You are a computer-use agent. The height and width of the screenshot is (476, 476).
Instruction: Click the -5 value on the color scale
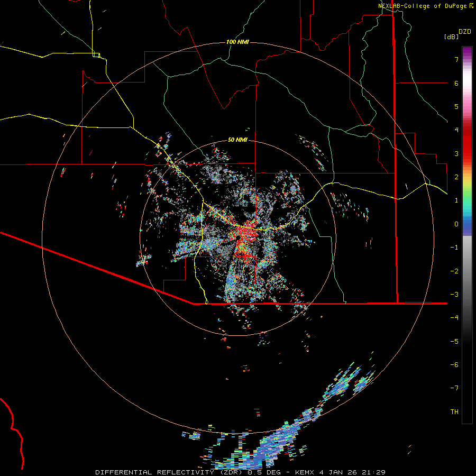pos(454,342)
